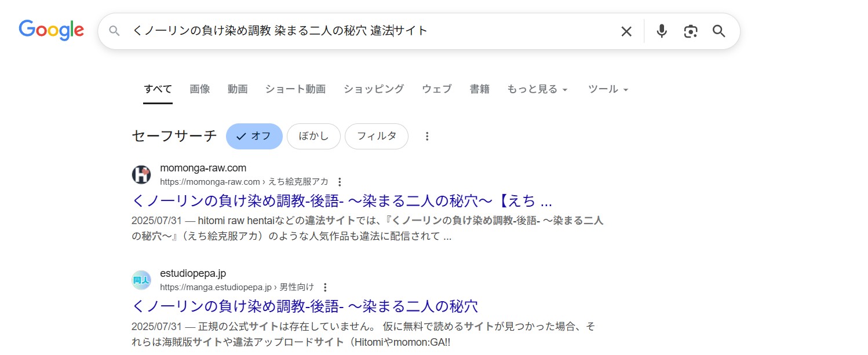Open SafeSearch additional options via three-dot icon
Screen dimensions: 868x355
427,136
